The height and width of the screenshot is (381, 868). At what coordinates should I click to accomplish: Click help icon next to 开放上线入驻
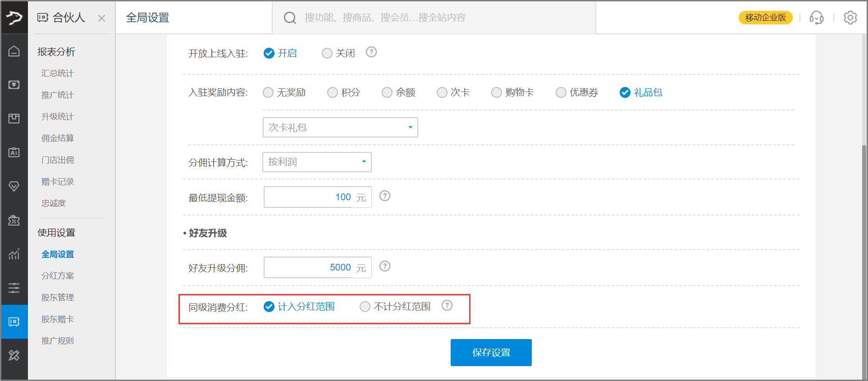(371, 52)
